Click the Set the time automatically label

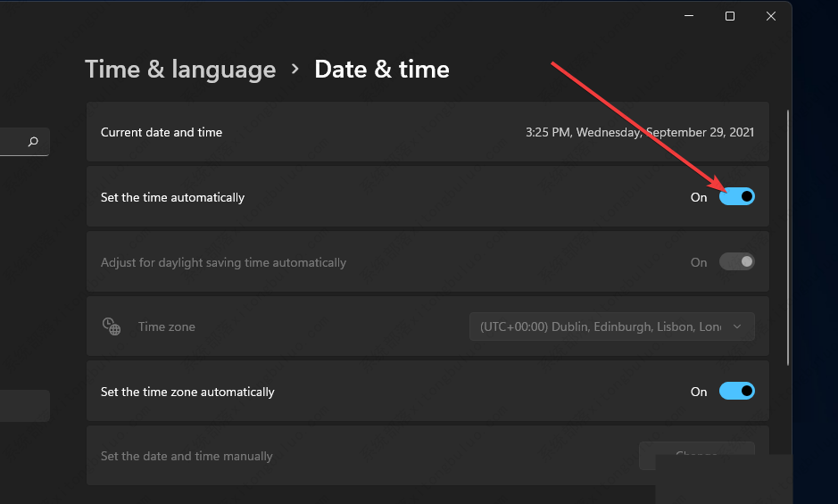click(172, 197)
